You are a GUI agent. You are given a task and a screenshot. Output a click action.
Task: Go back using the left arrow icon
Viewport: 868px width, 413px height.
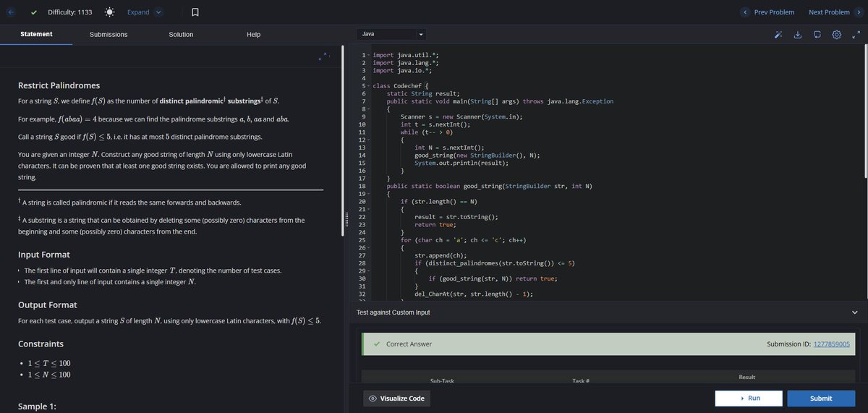pyautogui.click(x=10, y=12)
